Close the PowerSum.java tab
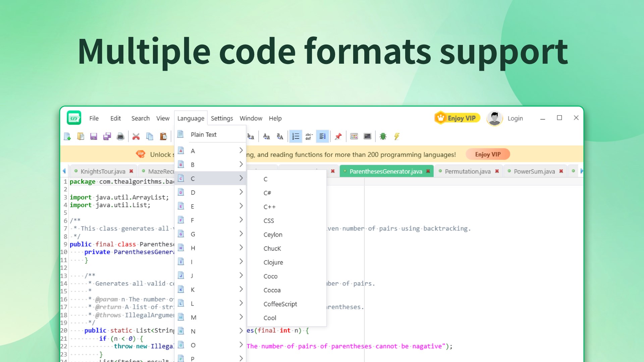The height and width of the screenshot is (362, 644). 561,171
